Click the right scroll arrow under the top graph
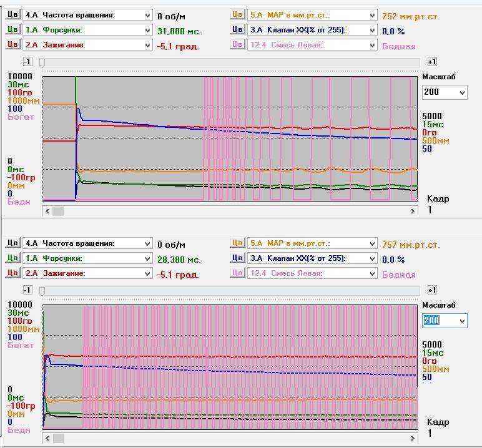The image size is (482, 448). 413,212
